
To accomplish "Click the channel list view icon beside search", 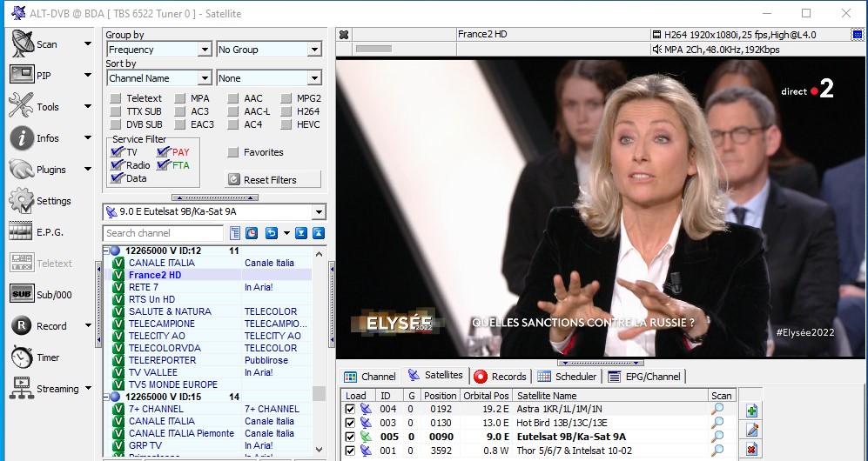I will [235, 233].
